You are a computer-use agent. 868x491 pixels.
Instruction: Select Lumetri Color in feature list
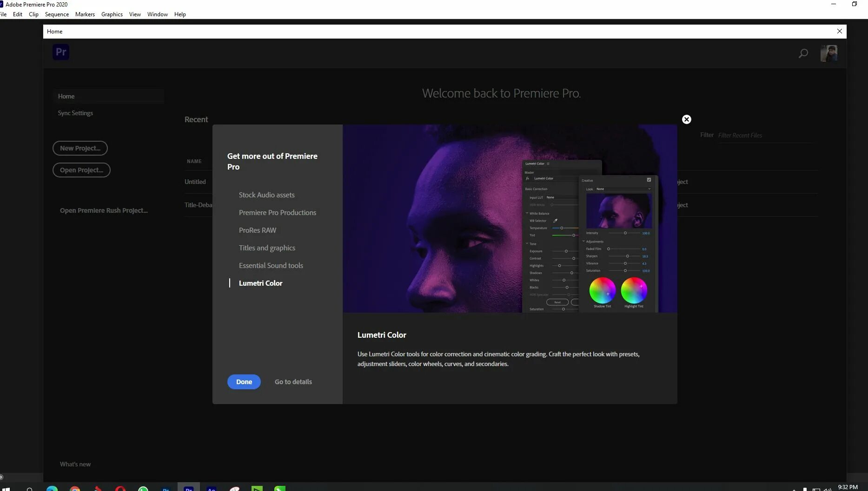tap(261, 283)
